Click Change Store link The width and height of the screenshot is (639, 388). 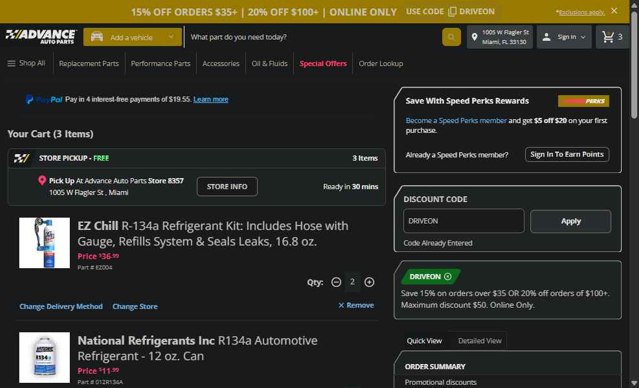pos(135,306)
